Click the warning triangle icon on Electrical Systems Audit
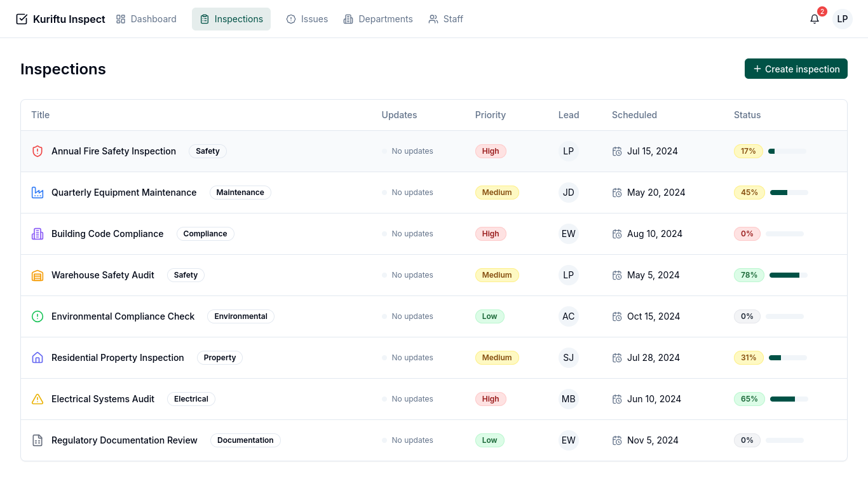Viewport: 868px width, 488px height. [37, 398]
